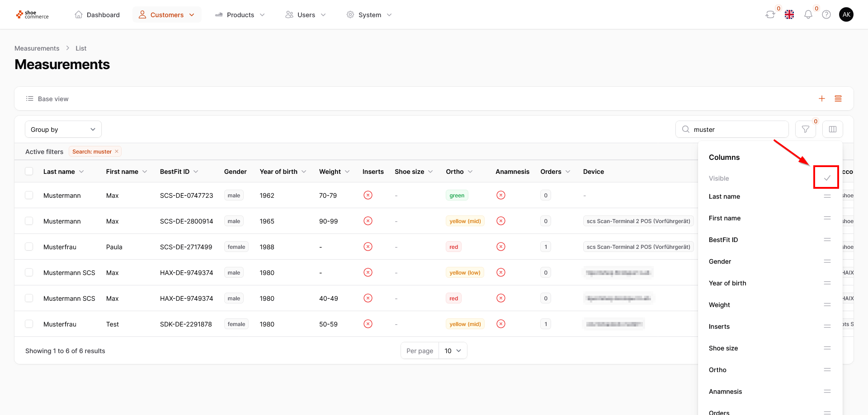The width and height of the screenshot is (868, 415).
Task: Click the sync refresh icon in header
Action: coord(770,15)
